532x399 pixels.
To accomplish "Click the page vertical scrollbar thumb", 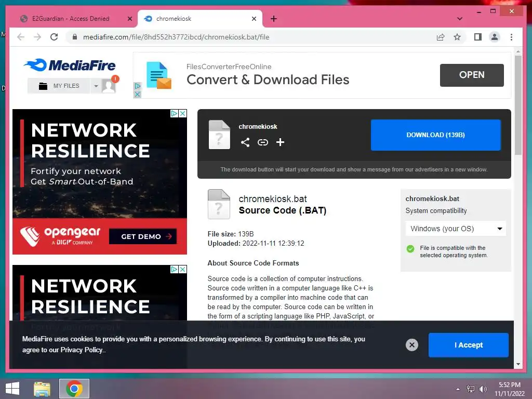I will 518,105.
